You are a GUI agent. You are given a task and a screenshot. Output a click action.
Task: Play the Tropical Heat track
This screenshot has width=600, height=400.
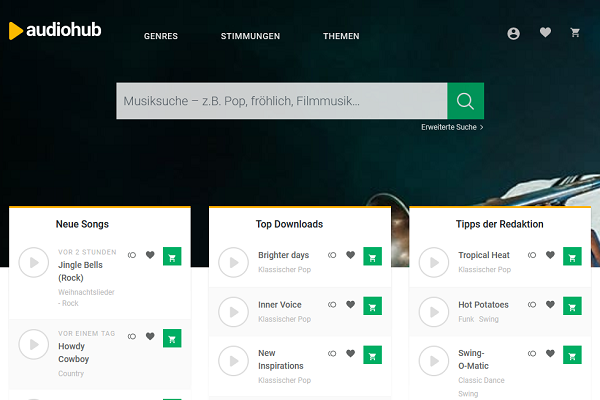[433, 262]
